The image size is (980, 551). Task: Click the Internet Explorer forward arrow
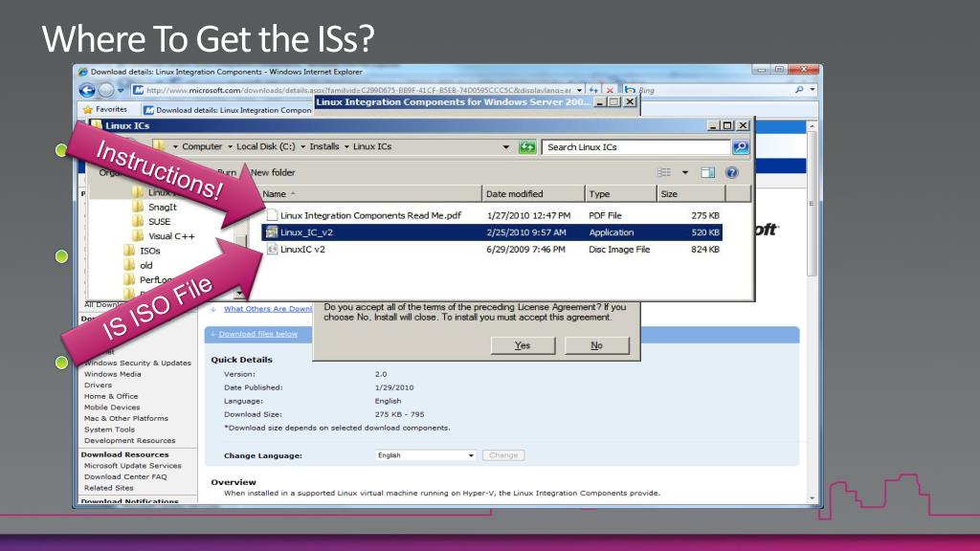(x=106, y=90)
